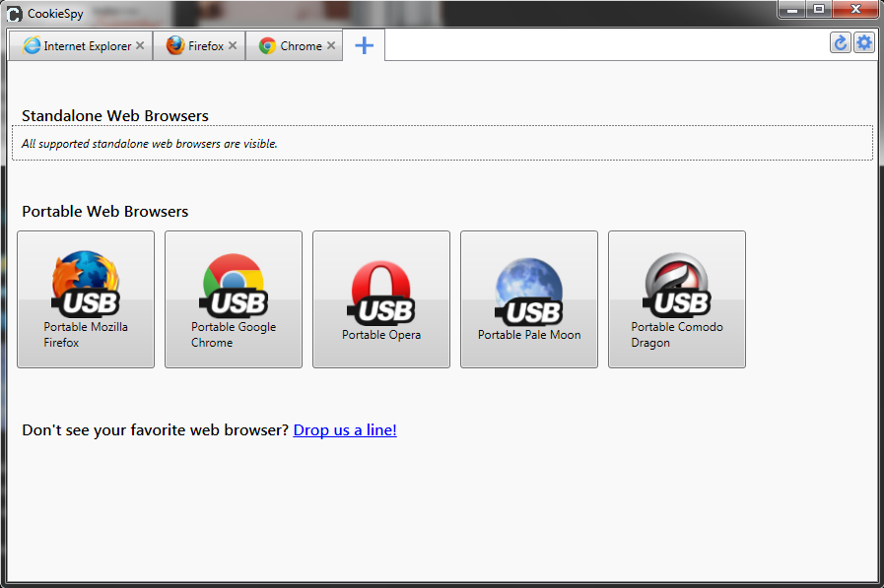Choose the Portable Pale Moon tile
Screen dimensions: 884x588
529,299
